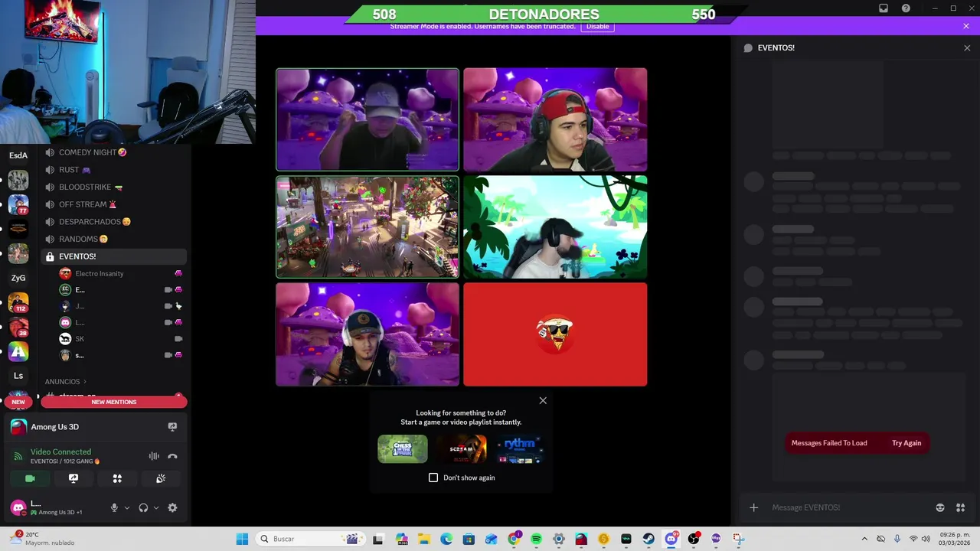980x551 pixels.
Task: Expand the ANUNCIOS category
Action: tap(66, 381)
